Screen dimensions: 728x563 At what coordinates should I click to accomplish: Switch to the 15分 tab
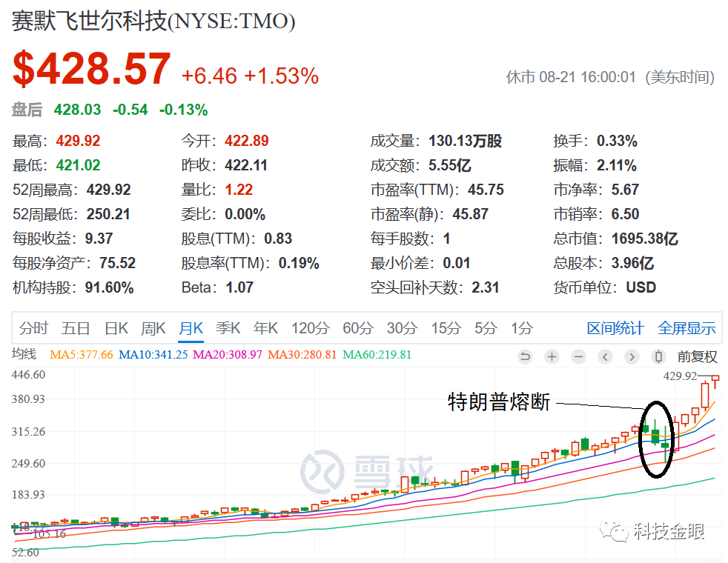pyautogui.click(x=446, y=328)
